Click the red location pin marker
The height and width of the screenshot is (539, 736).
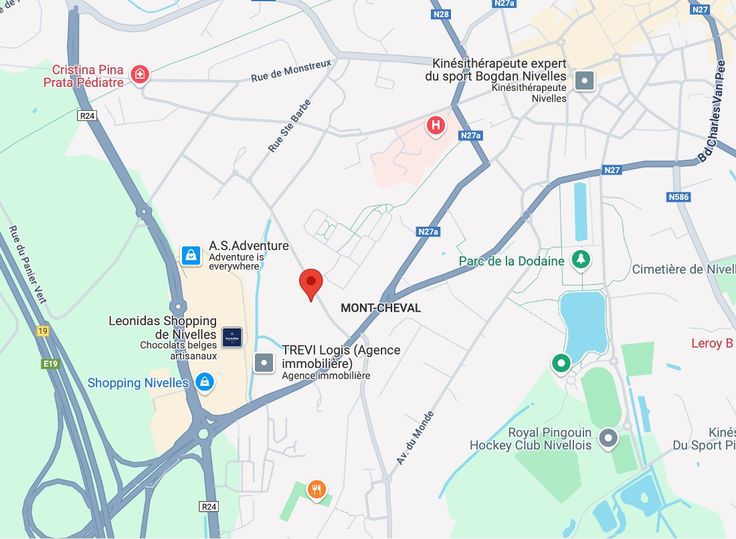click(311, 285)
